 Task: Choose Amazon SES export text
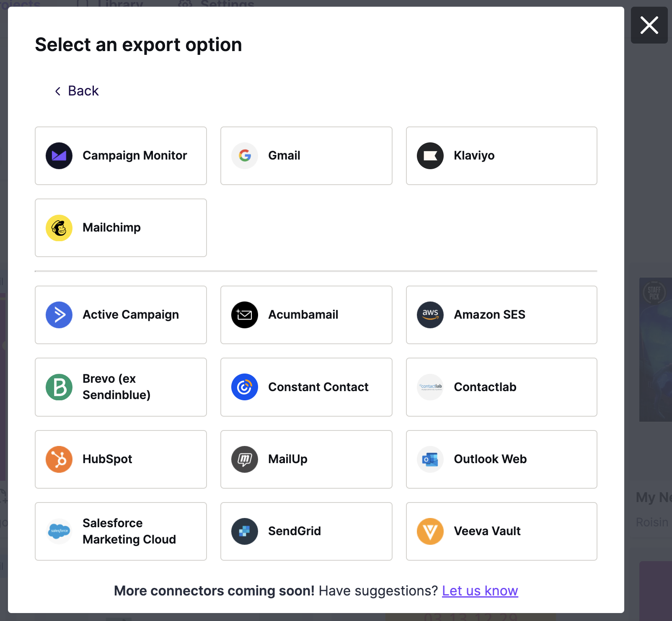coord(490,315)
